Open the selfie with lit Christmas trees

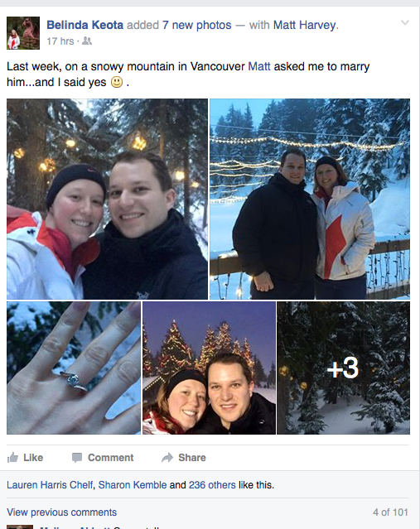pos(209,368)
